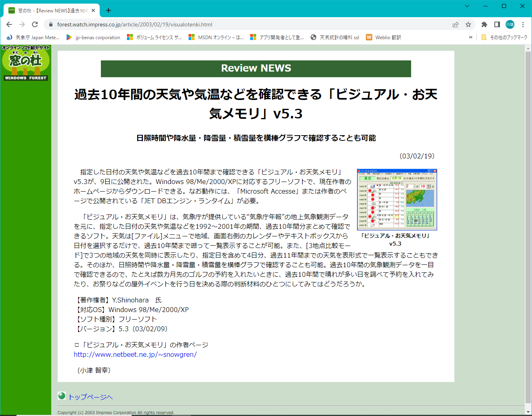Click the 窓の杜 Windows Forest logo
532x416 pixels.
(26, 63)
